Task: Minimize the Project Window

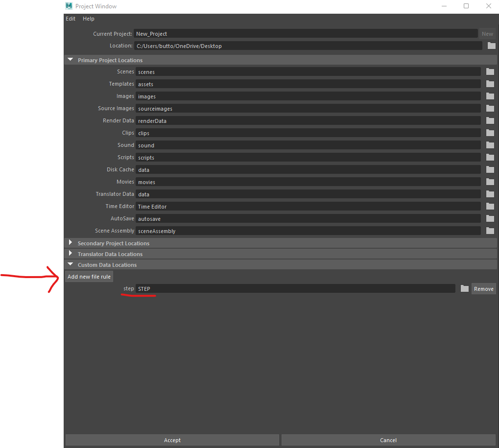Action: coord(444,6)
